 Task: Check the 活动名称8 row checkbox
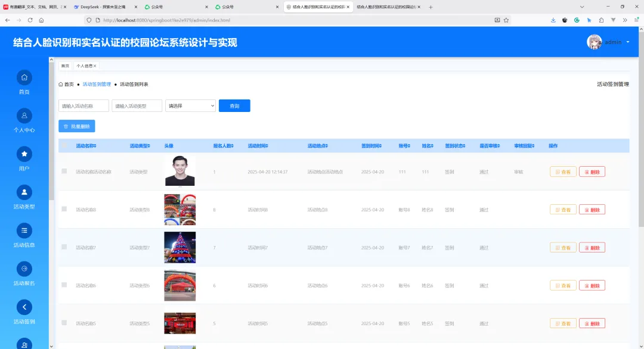click(64, 209)
